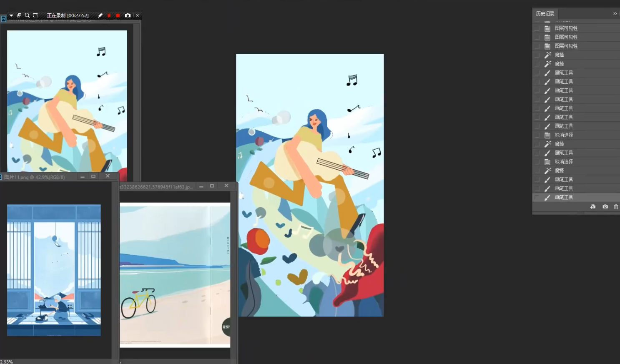
Task: Tick the box beside the topmost 图层可见性 state
Action: (537, 28)
